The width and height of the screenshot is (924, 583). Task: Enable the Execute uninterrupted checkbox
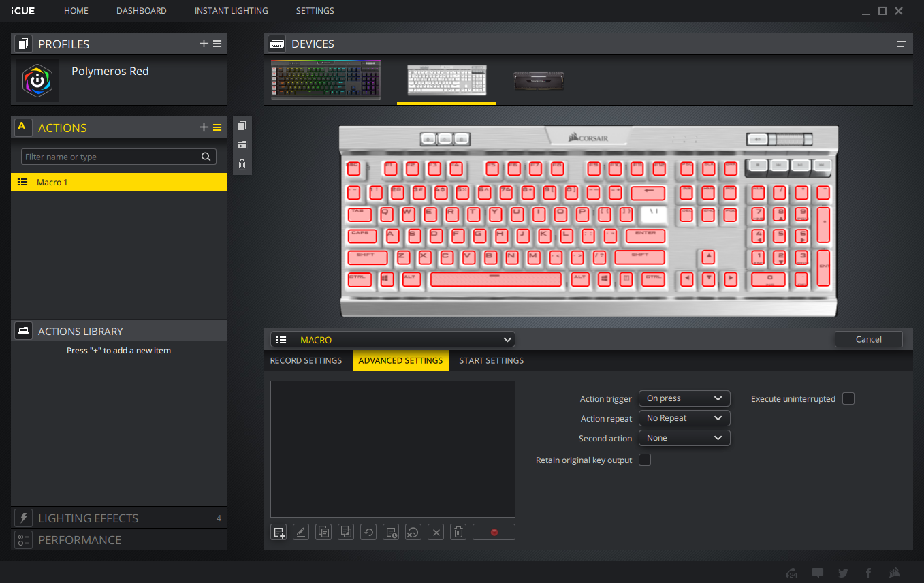click(x=848, y=398)
